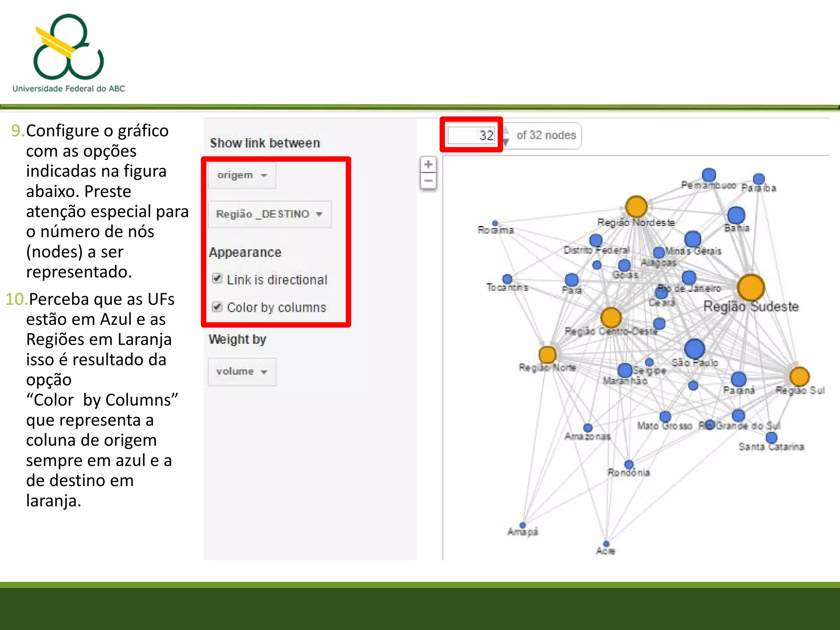Select the Região Norte orange node

[x=547, y=354]
